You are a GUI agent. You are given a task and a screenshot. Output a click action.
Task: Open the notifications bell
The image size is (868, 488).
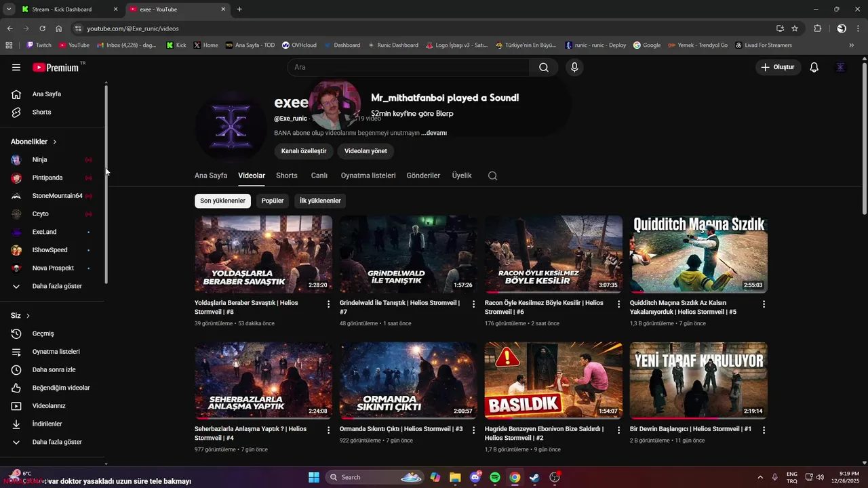coord(814,67)
